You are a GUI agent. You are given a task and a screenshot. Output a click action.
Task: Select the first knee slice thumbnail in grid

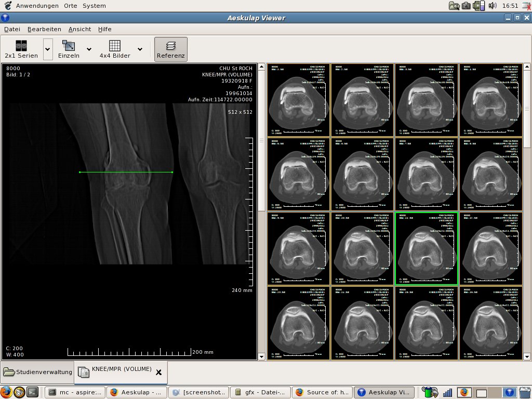[x=299, y=100]
